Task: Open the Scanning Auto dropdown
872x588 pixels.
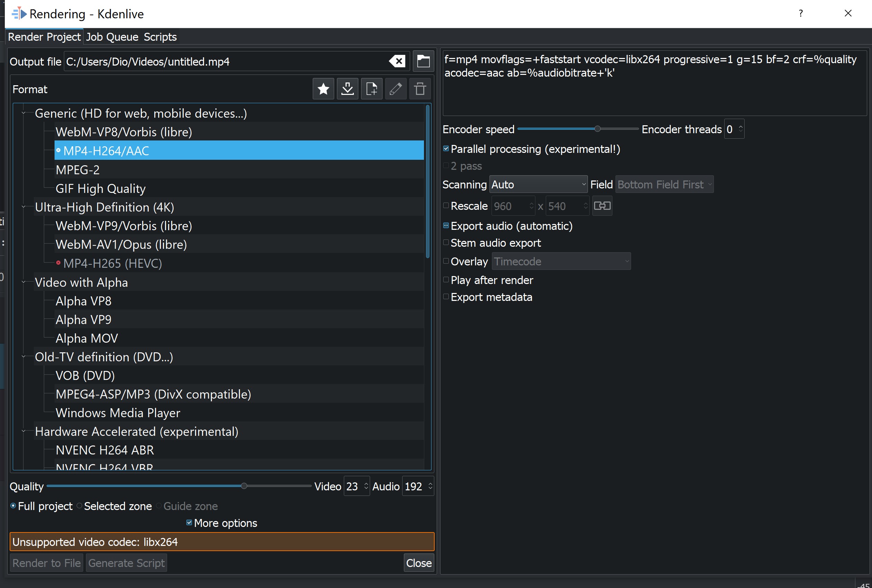Action: 538,185
